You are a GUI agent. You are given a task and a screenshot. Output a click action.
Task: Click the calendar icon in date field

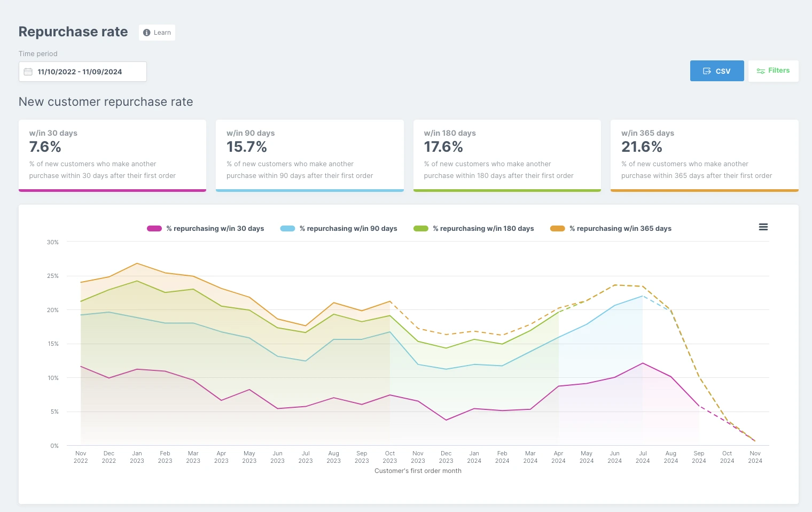pos(28,72)
